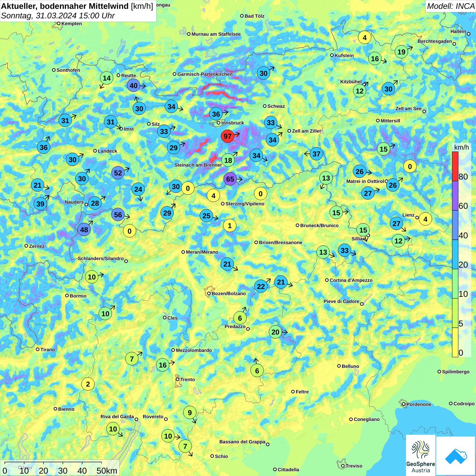The height and width of the screenshot is (476, 476).
Task: Select the 39 km/h wind station
Action: point(40,204)
